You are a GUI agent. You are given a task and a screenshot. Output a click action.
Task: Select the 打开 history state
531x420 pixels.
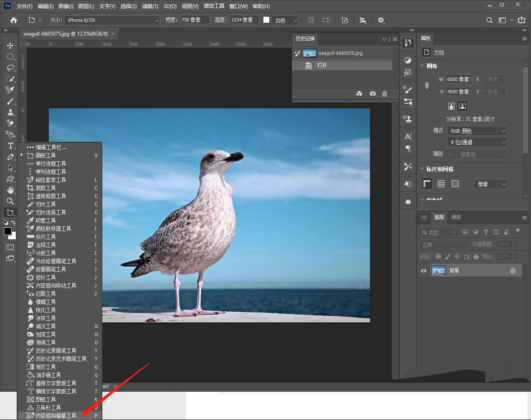[342, 66]
